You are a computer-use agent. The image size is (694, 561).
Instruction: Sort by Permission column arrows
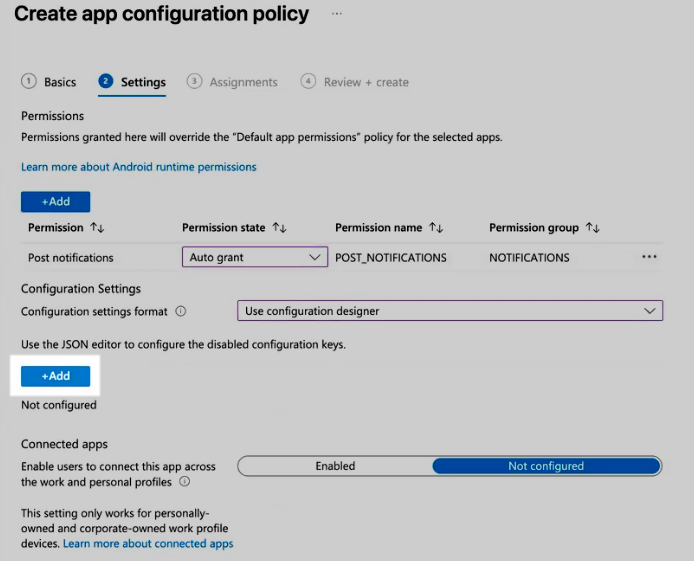tap(97, 228)
